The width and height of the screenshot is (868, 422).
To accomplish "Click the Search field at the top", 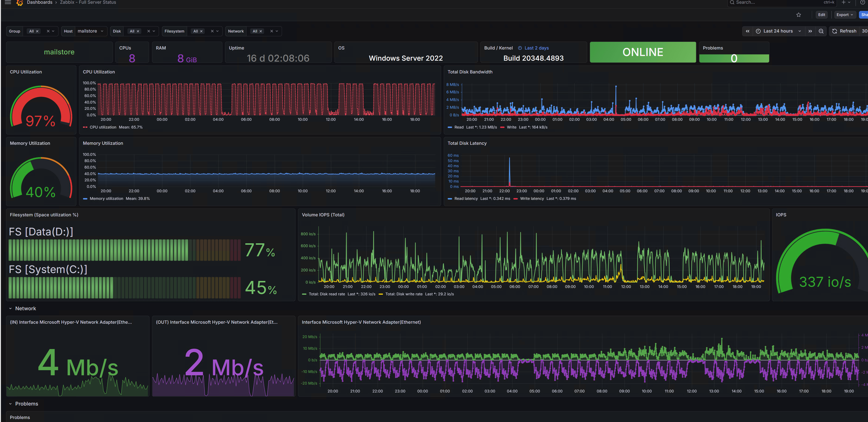I will (768, 2).
